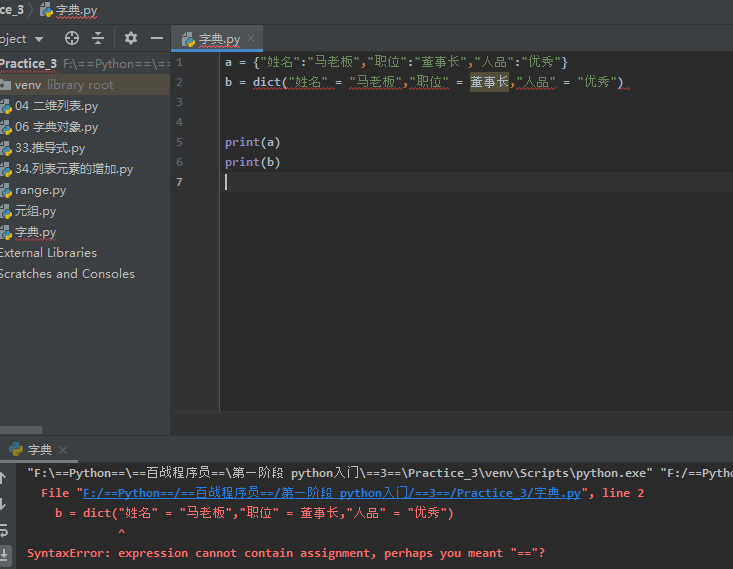The width and height of the screenshot is (733, 569).
Task: Open 33.推导式.py file
Action: click(x=50, y=148)
